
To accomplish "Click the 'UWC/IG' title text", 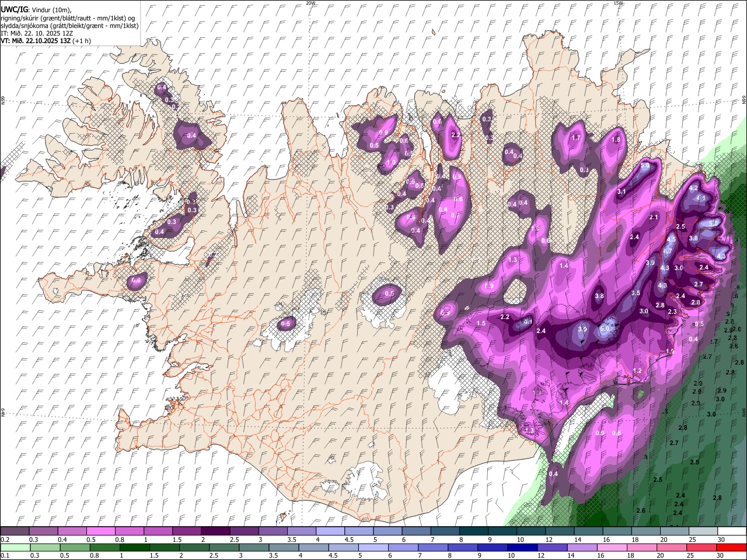I will coord(14,9).
